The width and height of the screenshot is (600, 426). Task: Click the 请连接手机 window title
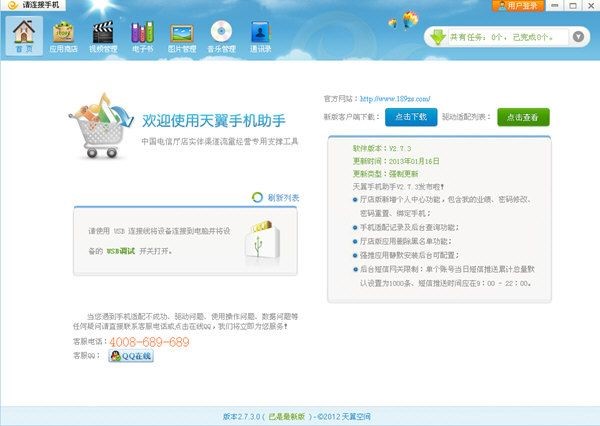coord(41,5)
